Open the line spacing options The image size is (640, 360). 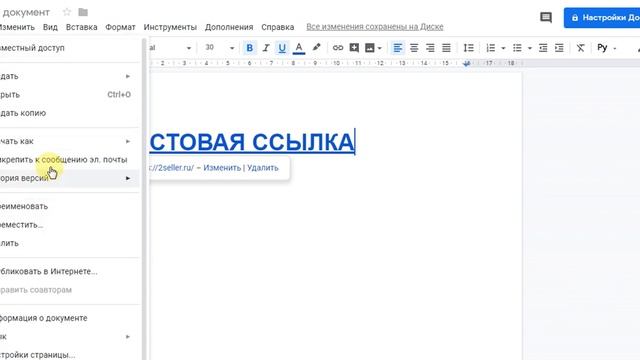click(469, 48)
